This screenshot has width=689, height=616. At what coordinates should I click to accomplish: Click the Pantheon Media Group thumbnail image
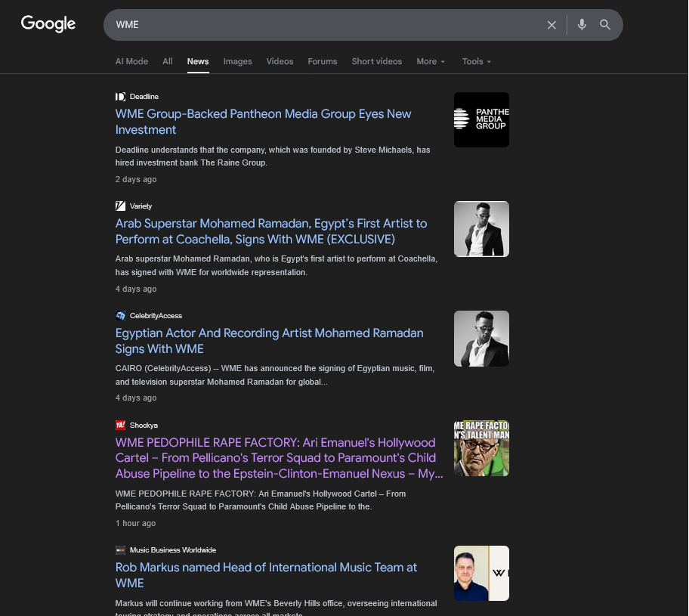(x=481, y=119)
